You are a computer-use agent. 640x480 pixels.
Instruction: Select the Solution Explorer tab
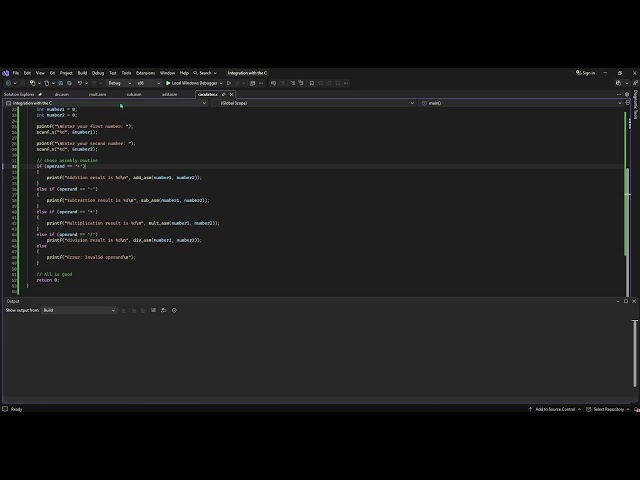pyautogui.click(x=19, y=94)
